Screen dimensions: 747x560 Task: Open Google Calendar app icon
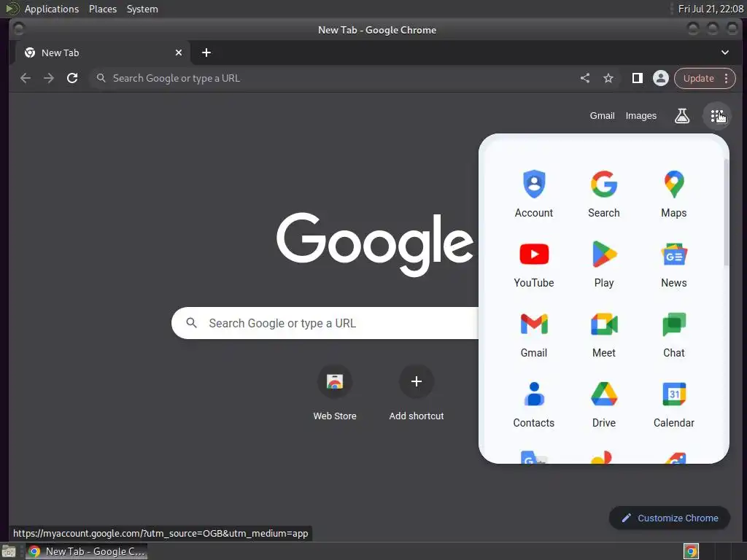[x=673, y=403]
